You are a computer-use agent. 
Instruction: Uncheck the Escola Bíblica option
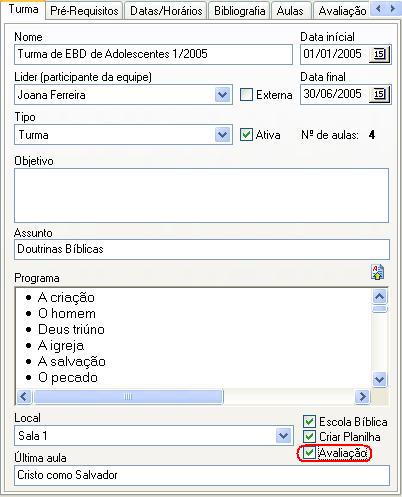(x=309, y=421)
